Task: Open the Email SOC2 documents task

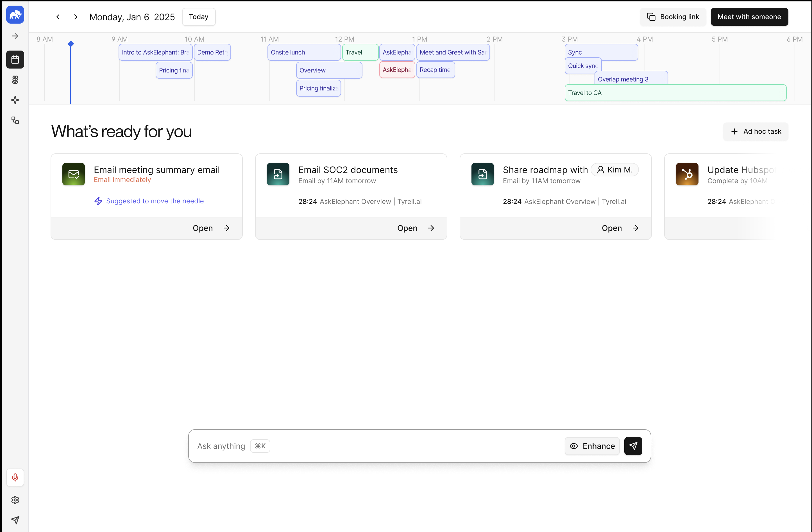Action: pyautogui.click(x=415, y=228)
